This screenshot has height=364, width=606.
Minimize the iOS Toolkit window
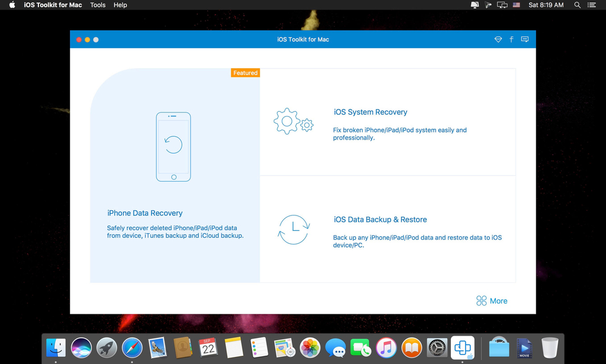pyautogui.click(x=88, y=40)
